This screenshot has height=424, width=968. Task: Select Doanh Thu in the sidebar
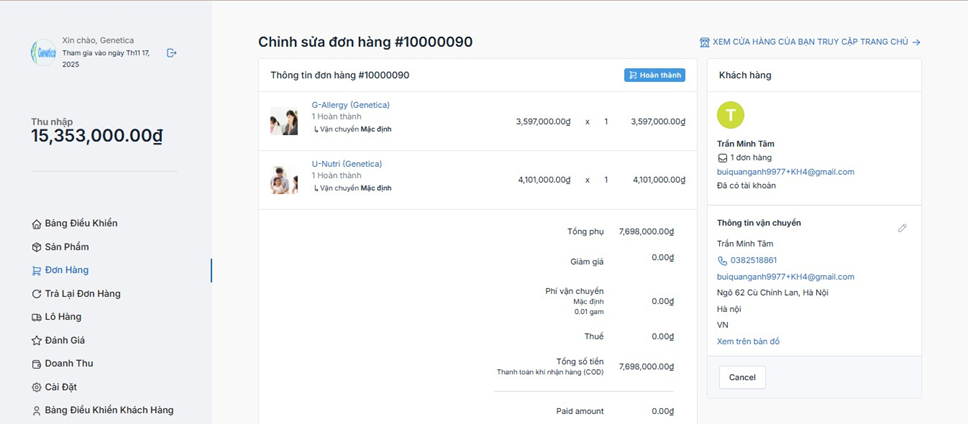[x=69, y=364]
